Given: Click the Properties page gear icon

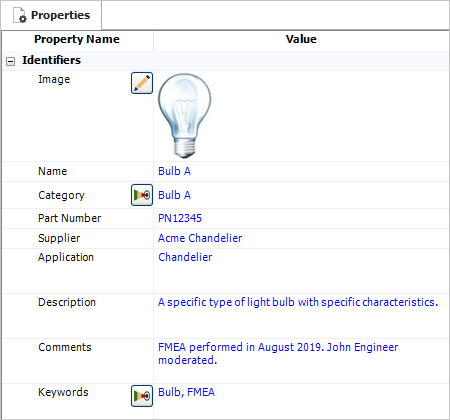Looking at the screenshot, I should click(20, 16).
